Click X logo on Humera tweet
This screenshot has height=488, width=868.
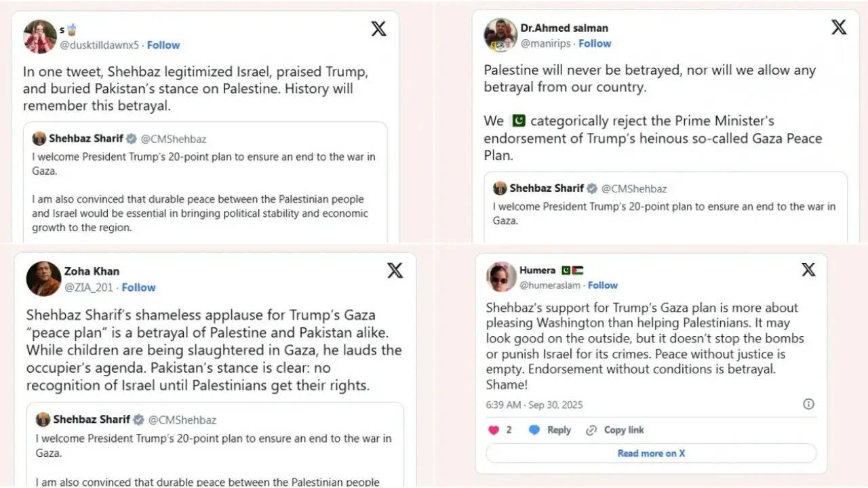[808, 270]
